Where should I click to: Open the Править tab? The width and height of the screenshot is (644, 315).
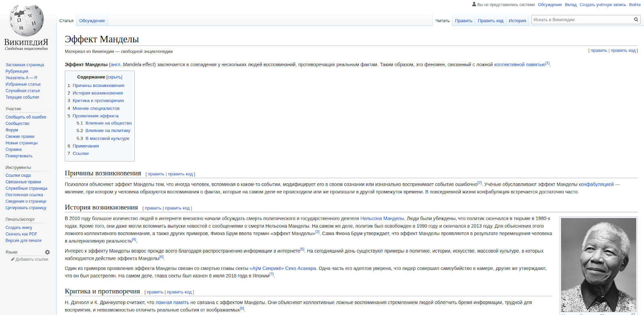(x=464, y=21)
